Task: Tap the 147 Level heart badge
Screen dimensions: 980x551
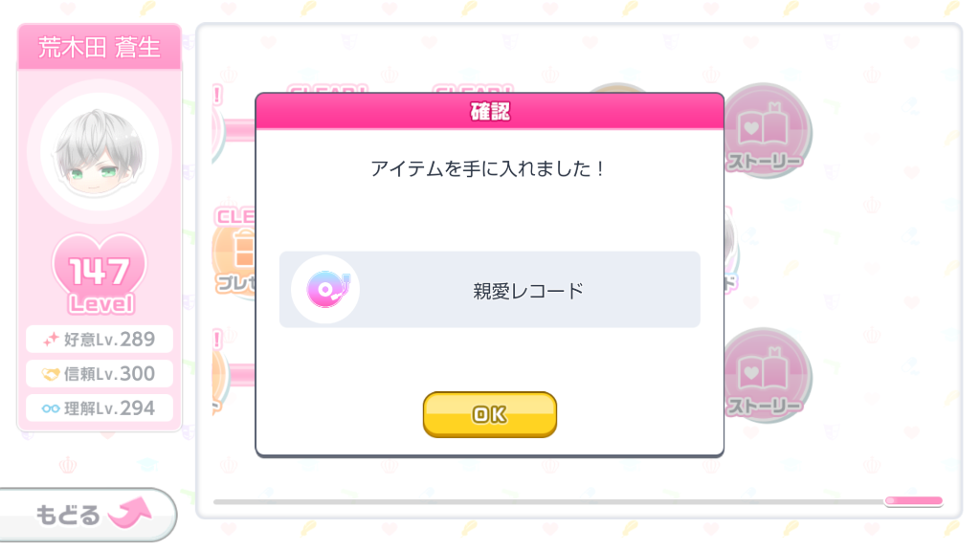Action: (100, 274)
